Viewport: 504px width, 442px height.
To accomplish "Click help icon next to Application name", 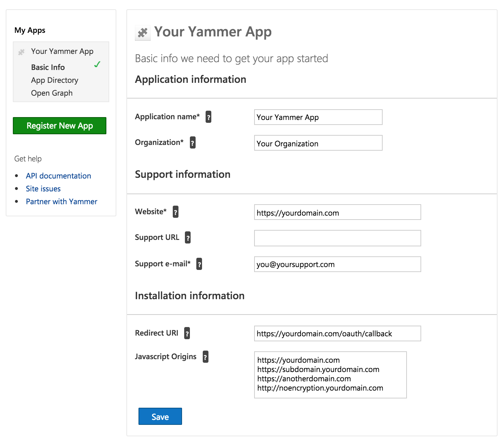I will [208, 117].
